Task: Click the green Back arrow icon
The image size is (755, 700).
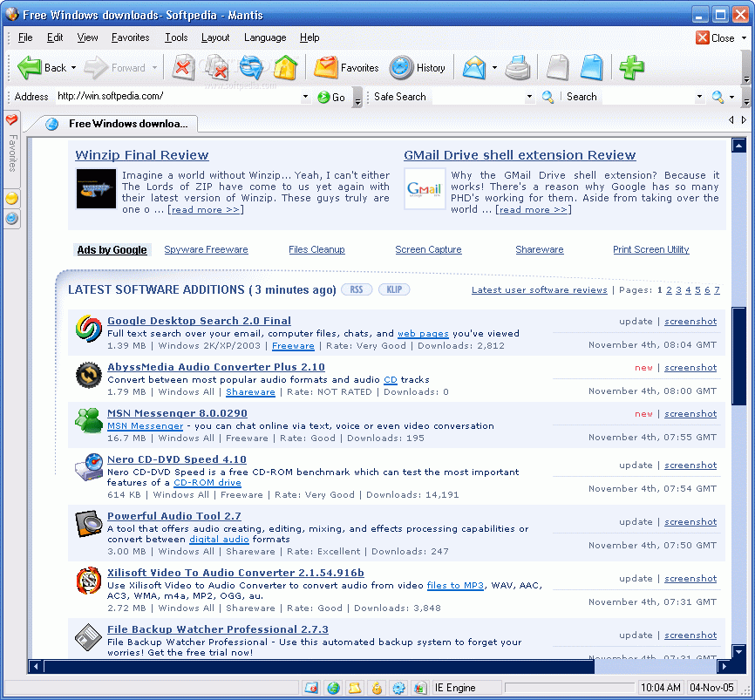Action: (29, 67)
